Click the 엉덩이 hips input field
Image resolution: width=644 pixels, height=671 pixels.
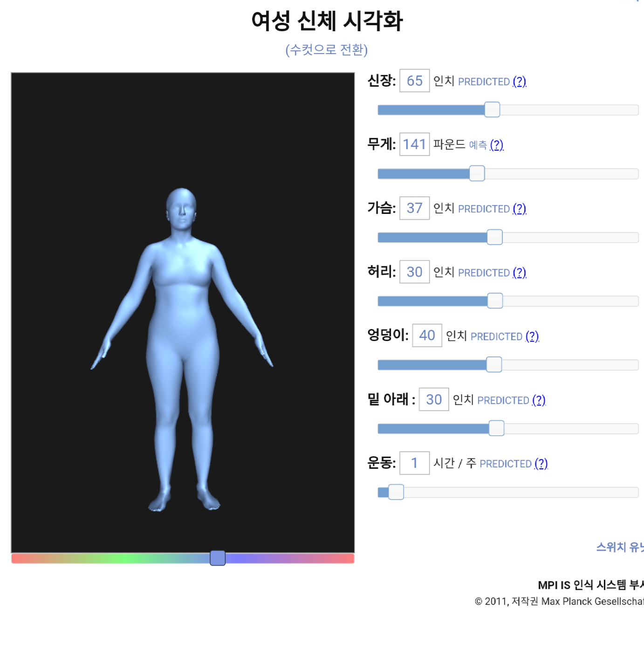(427, 335)
